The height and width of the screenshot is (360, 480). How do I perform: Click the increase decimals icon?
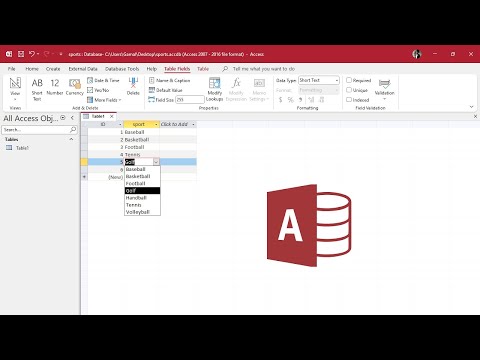[x=311, y=100]
